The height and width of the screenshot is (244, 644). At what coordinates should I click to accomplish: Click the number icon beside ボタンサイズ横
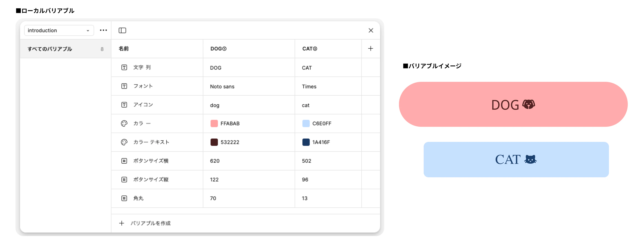124,161
